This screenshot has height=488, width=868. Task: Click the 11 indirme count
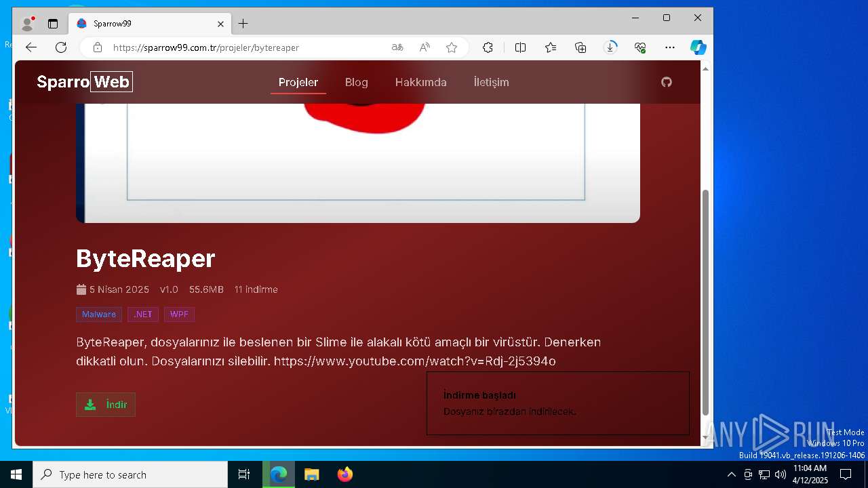click(256, 289)
